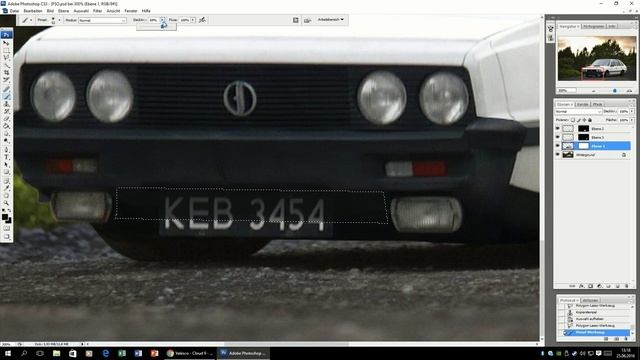This screenshot has width=640, height=360.
Task: Toggle lock transparent pixels in Fixieren row
Action: [x=573, y=120]
